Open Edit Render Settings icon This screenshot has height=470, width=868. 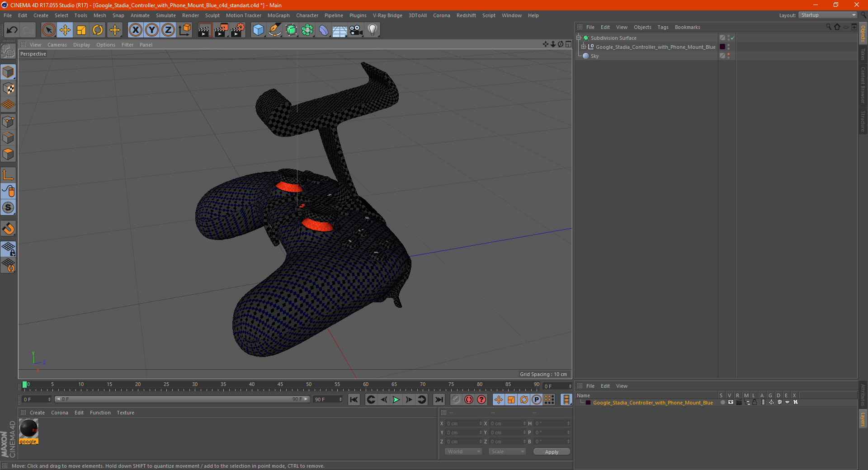point(238,30)
